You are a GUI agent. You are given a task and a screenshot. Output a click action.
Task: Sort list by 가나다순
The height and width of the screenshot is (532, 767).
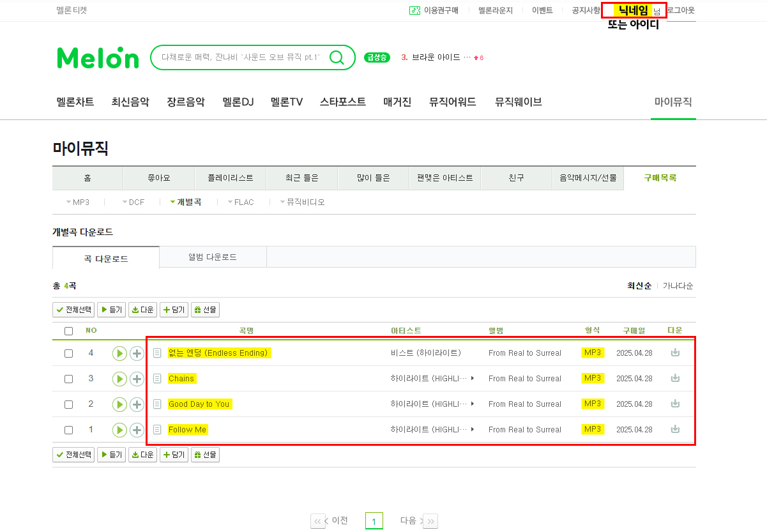tap(678, 286)
